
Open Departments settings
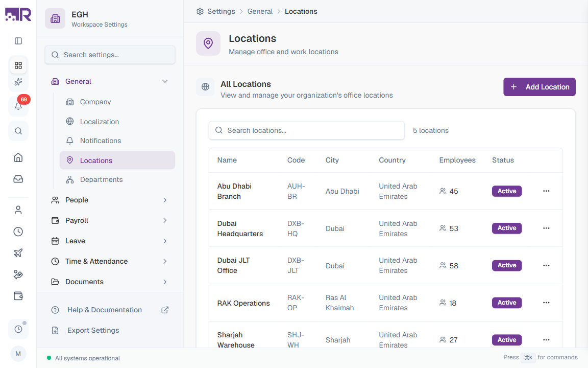pos(117,179)
